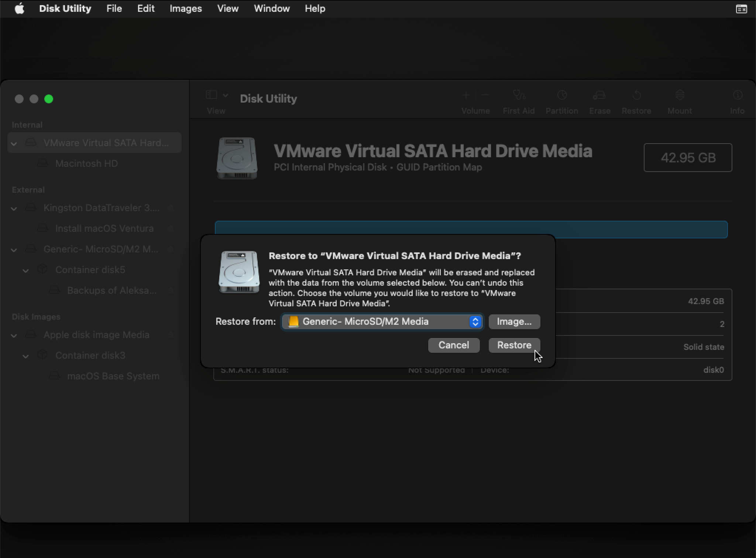Click the 'Disk Images' sidebar section header
This screenshot has width=756, height=558.
pos(36,317)
